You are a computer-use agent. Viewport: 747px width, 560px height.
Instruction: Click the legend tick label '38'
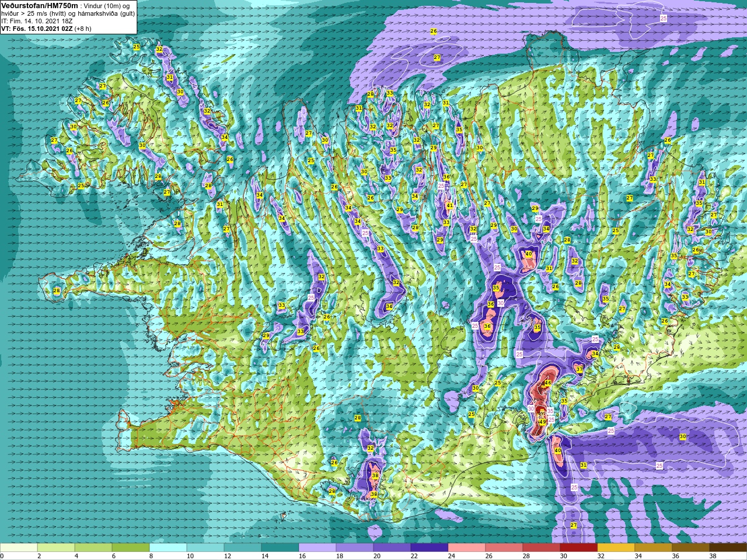tap(713, 556)
